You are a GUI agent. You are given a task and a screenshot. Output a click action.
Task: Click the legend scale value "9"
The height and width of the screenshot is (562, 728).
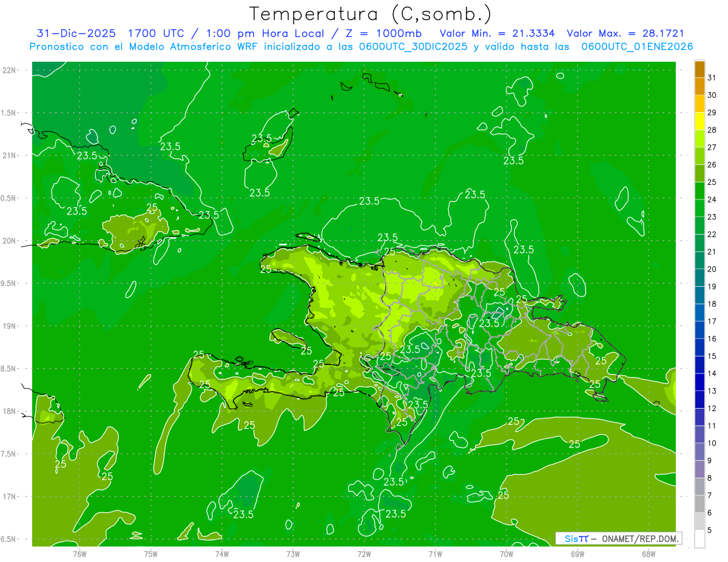tap(710, 461)
